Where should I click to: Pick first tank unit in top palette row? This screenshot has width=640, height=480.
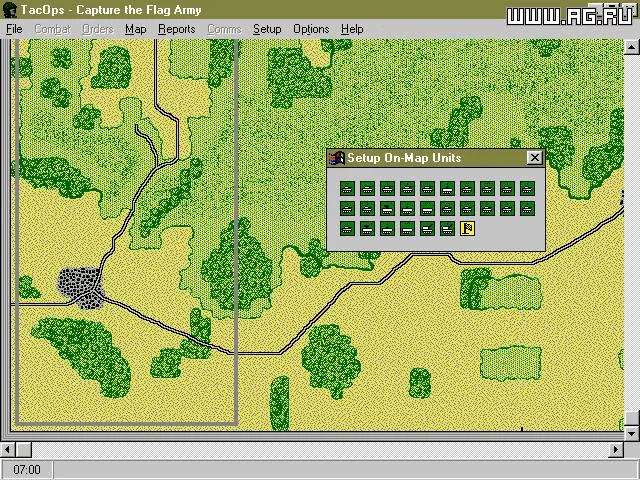347,189
